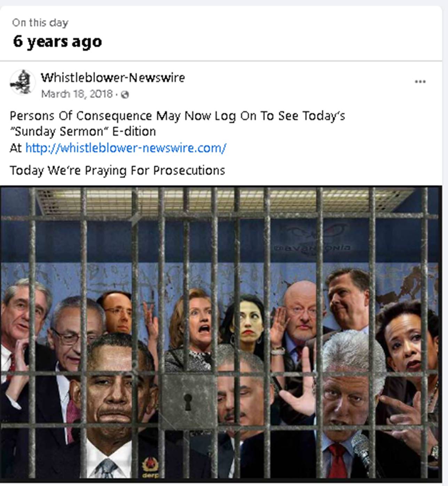
Task: Click the "On this day" label
Action: click(x=40, y=23)
